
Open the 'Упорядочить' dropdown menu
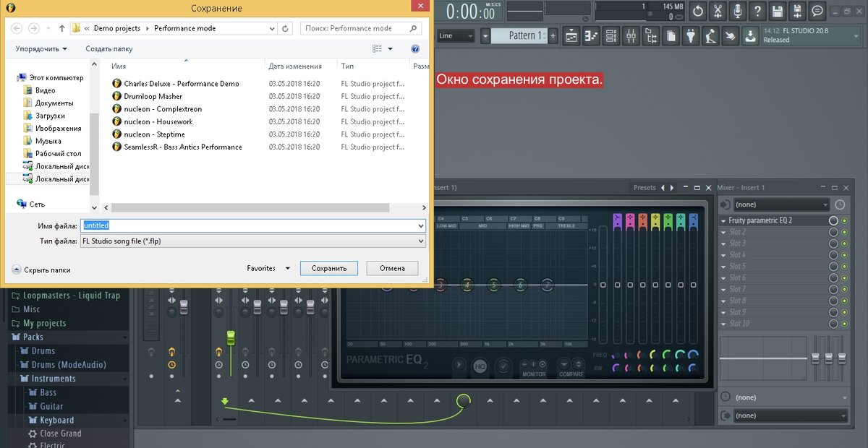tap(41, 49)
